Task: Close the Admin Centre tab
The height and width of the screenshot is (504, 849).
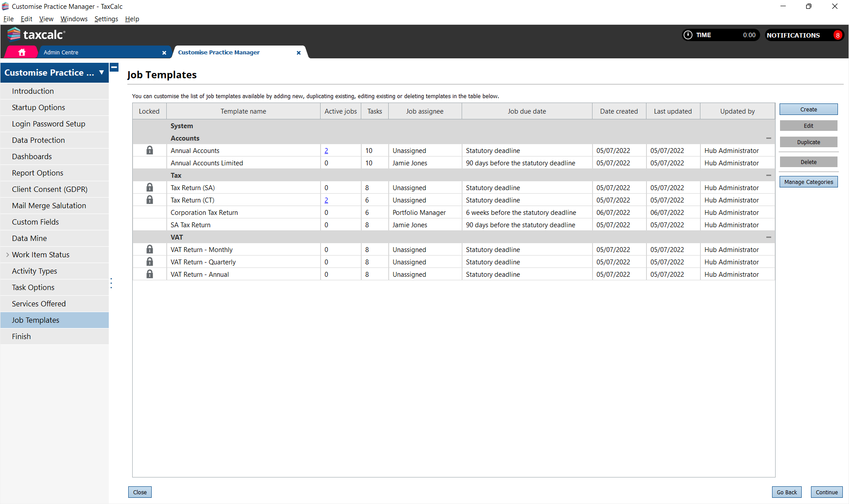Action: (x=164, y=53)
